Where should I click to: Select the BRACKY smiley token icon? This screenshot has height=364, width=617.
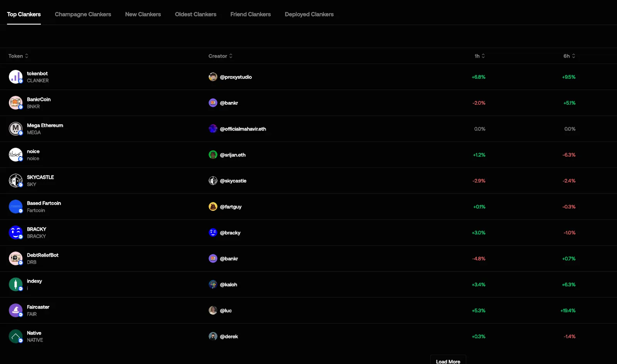[16, 233]
